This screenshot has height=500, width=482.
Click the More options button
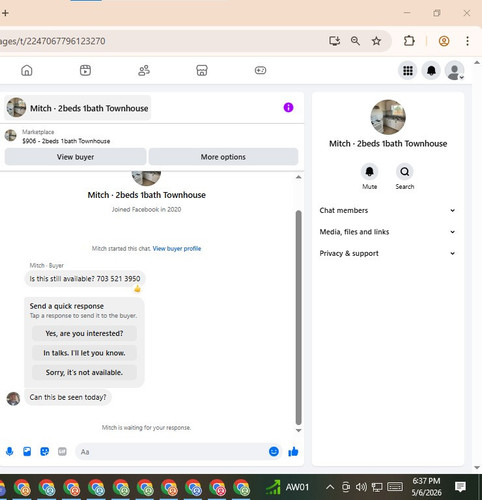tap(223, 157)
